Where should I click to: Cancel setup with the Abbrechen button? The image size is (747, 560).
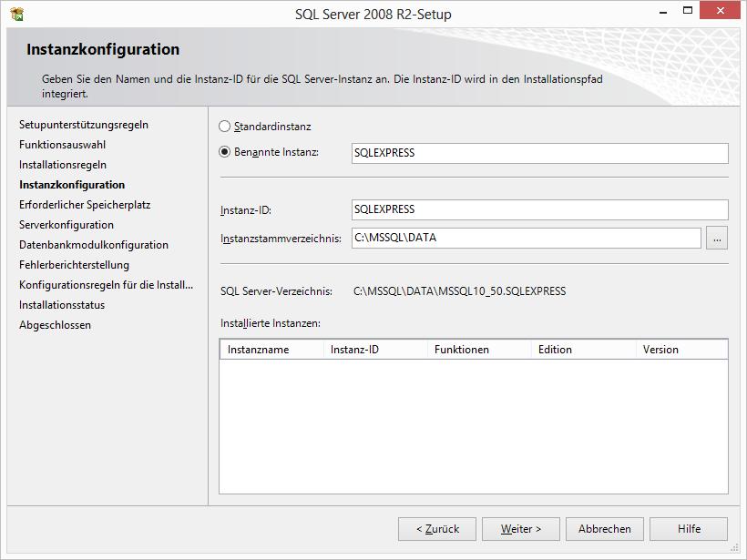605,529
